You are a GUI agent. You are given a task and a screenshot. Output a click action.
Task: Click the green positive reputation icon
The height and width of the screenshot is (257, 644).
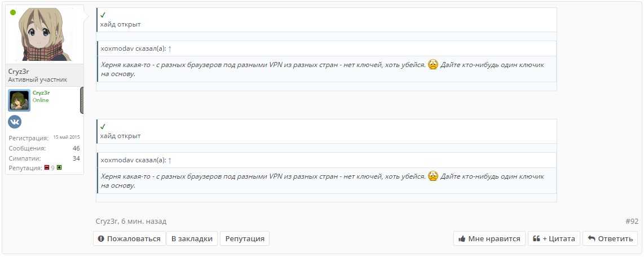(59, 168)
